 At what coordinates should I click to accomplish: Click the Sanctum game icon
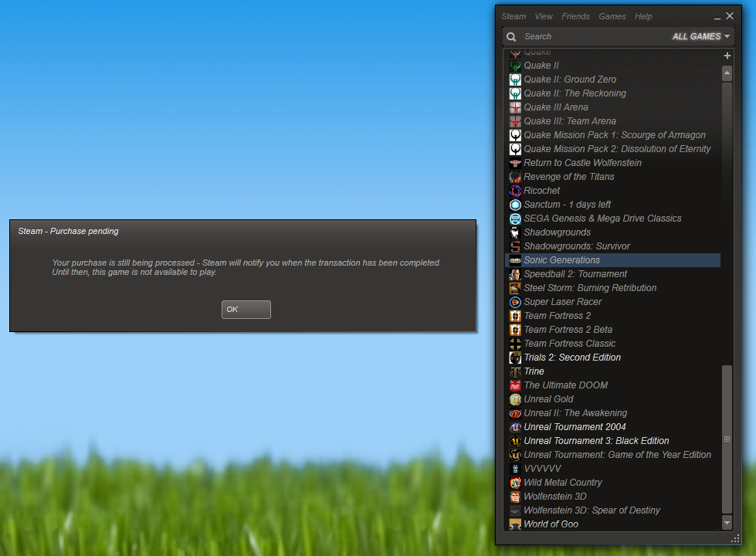(515, 205)
